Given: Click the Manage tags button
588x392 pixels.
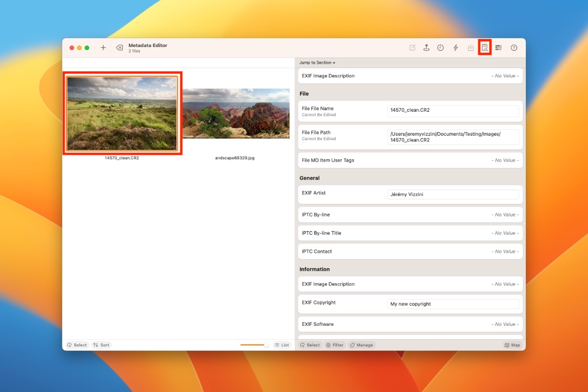Looking at the screenshot, I should coord(362,345).
